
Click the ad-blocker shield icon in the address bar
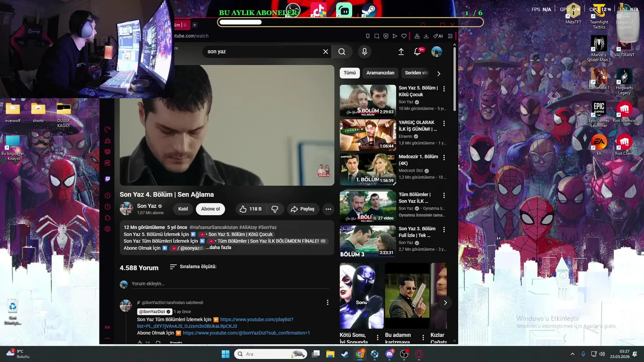coord(386,36)
